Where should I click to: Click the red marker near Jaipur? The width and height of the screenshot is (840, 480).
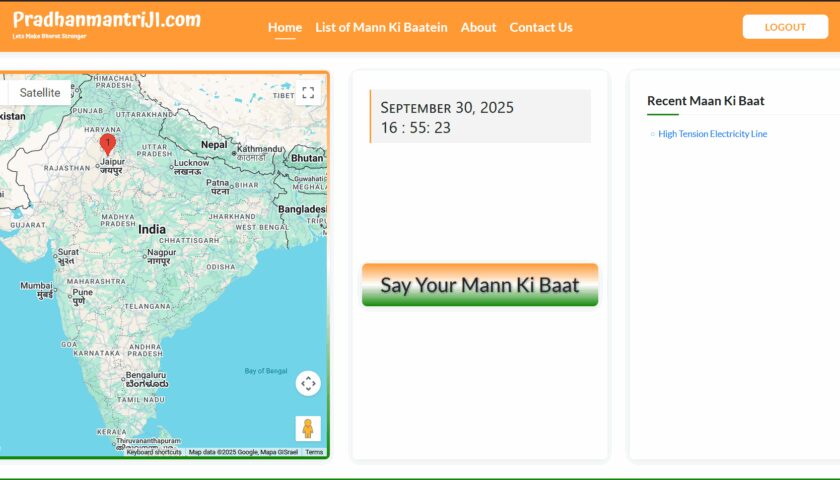point(107,145)
